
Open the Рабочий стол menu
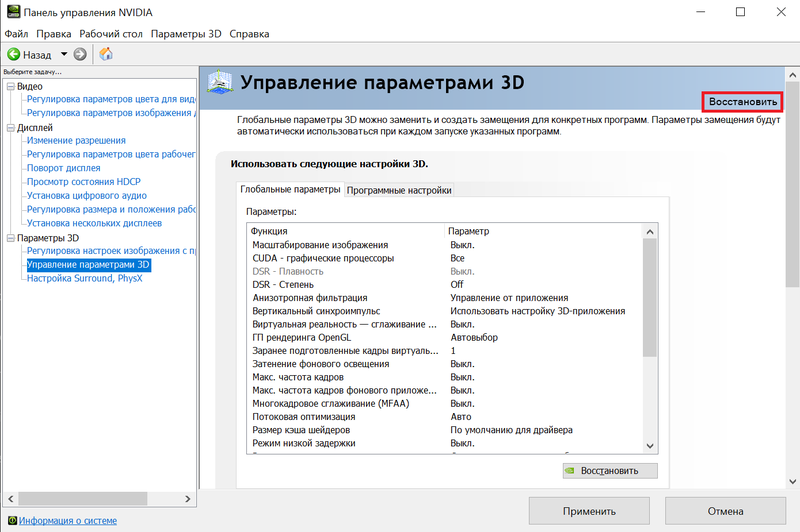111,34
